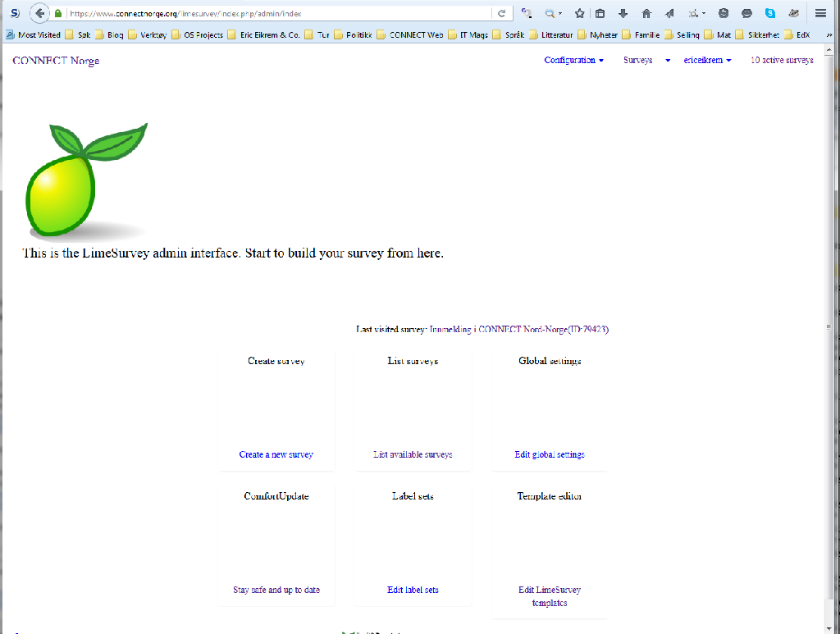Select the List surveys box heading
Screen dimensions: 840x634
pyautogui.click(x=413, y=361)
